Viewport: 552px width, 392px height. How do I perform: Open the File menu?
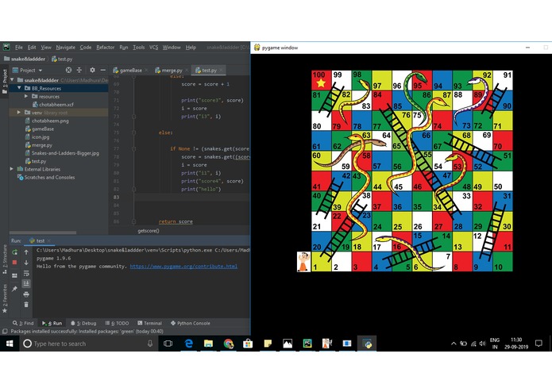(18, 47)
